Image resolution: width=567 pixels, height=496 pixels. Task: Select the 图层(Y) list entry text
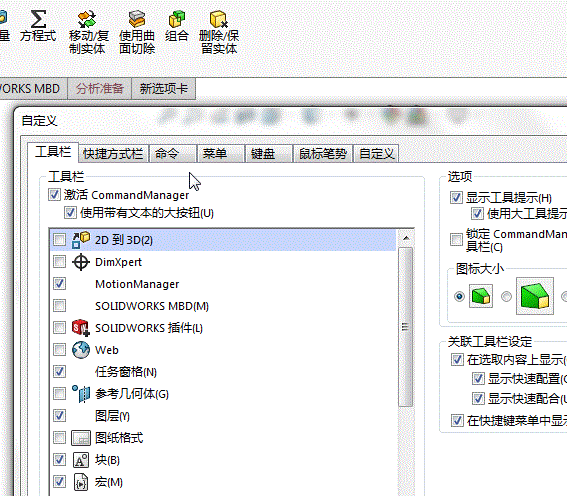(112, 416)
